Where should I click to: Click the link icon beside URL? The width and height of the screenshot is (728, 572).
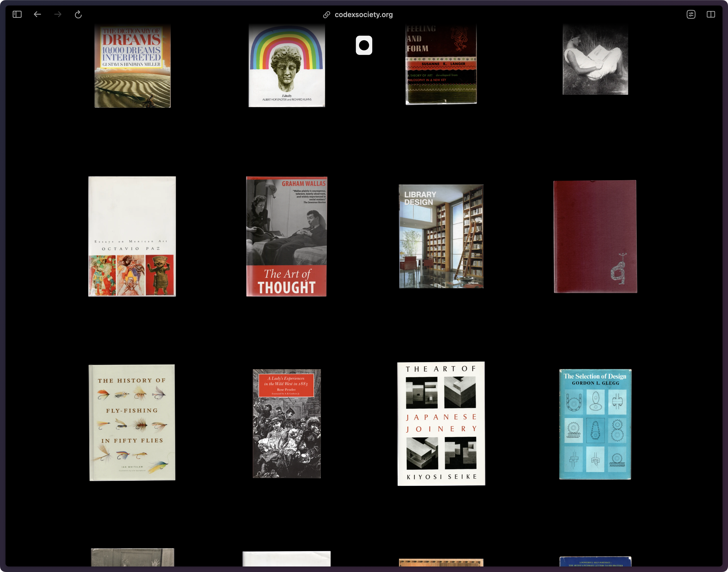(327, 15)
